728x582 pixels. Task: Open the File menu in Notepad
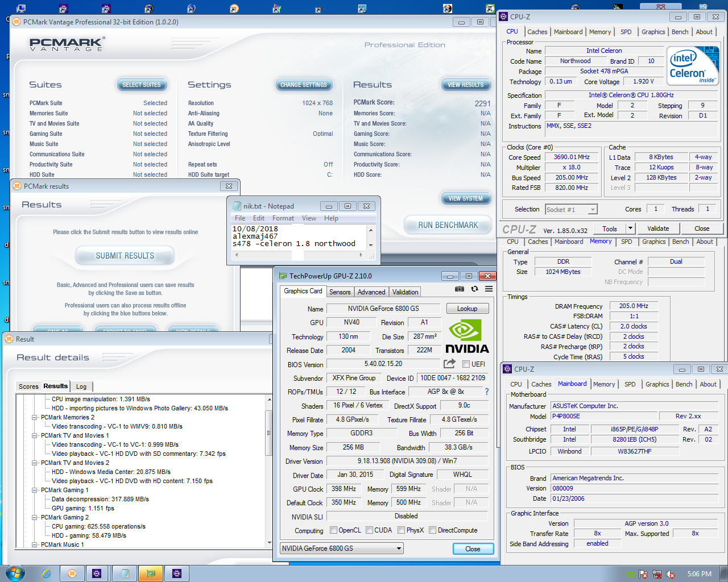pyautogui.click(x=240, y=218)
